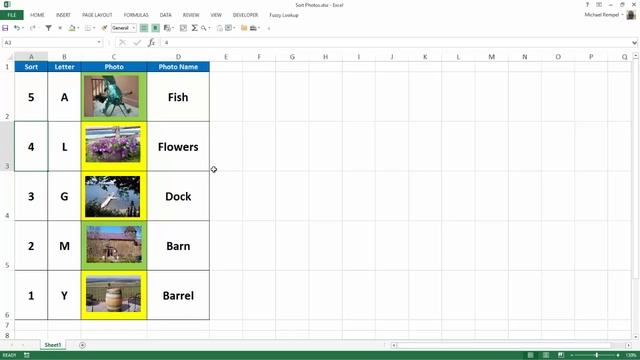Select cell with letter 'M'
The width and height of the screenshot is (640, 360).
coord(64,246)
